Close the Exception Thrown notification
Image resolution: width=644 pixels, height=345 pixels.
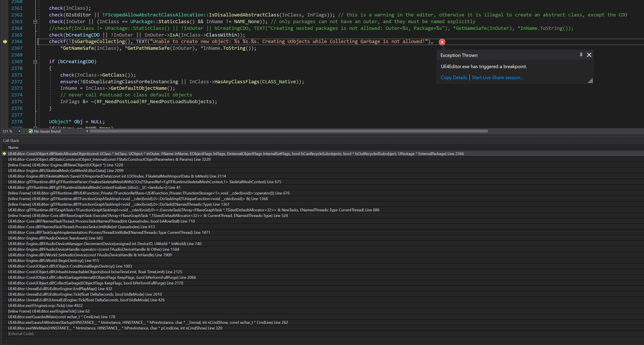click(589, 55)
